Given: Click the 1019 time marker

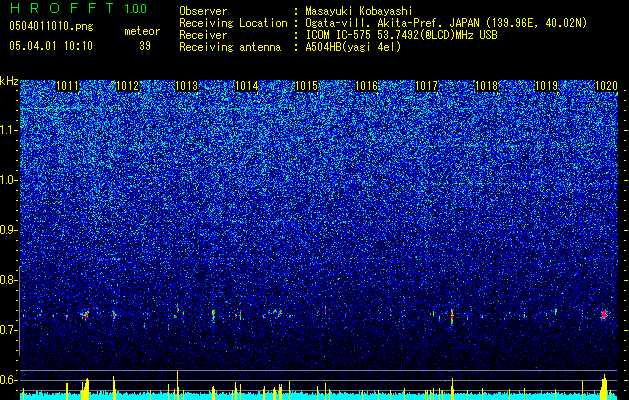Looking at the screenshot, I should pos(546,86).
